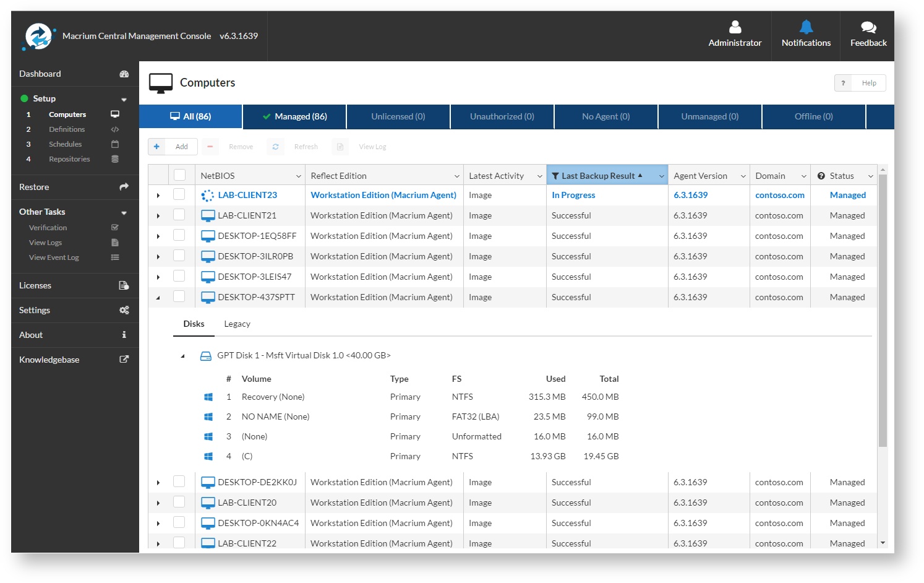
Task: Open the Agent Version column dropdown
Action: click(x=743, y=176)
